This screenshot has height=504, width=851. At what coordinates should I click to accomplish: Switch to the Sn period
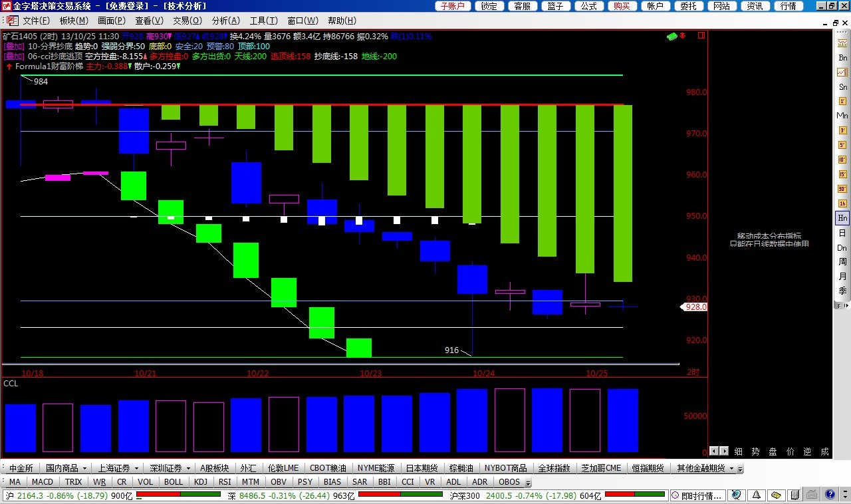click(842, 87)
